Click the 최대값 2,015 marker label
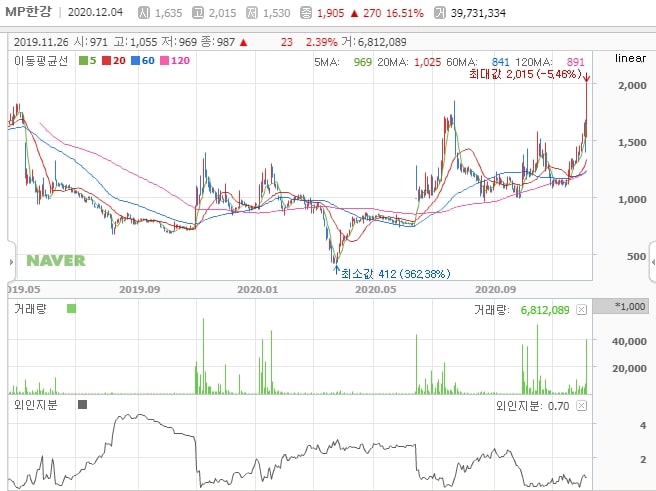 525,74
